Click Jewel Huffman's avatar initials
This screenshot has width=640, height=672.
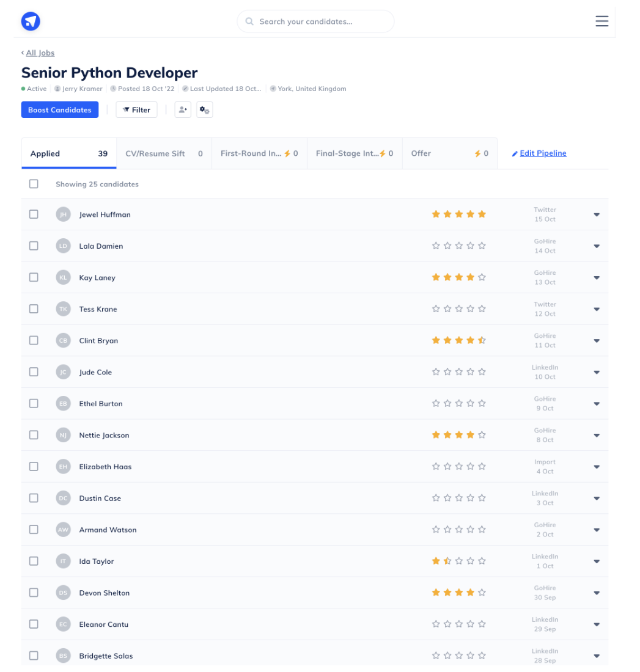point(63,214)
